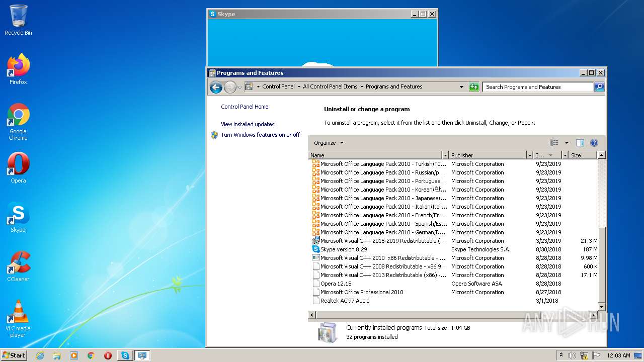Change your view icon in toolbar
The height and width of the screenshot is (362, 644).
(x=554, y=143)
